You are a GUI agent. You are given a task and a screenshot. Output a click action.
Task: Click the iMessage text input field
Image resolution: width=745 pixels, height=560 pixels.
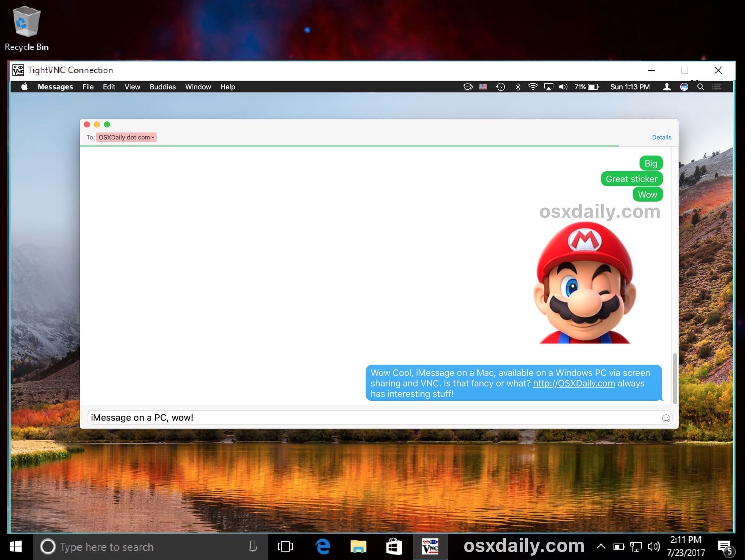(x=379, y=418)
